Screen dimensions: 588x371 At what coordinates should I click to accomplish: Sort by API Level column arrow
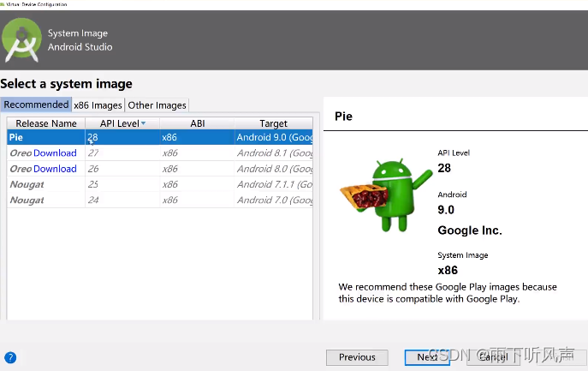point(143,123)
